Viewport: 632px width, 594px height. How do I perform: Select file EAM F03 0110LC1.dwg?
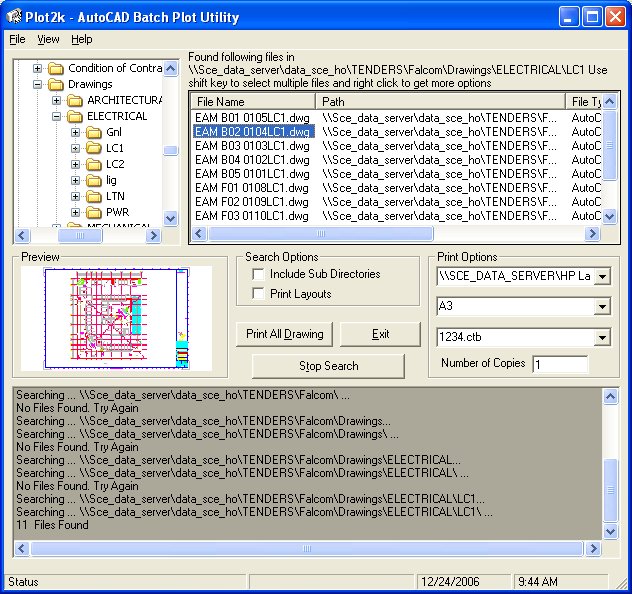point(252,216)
